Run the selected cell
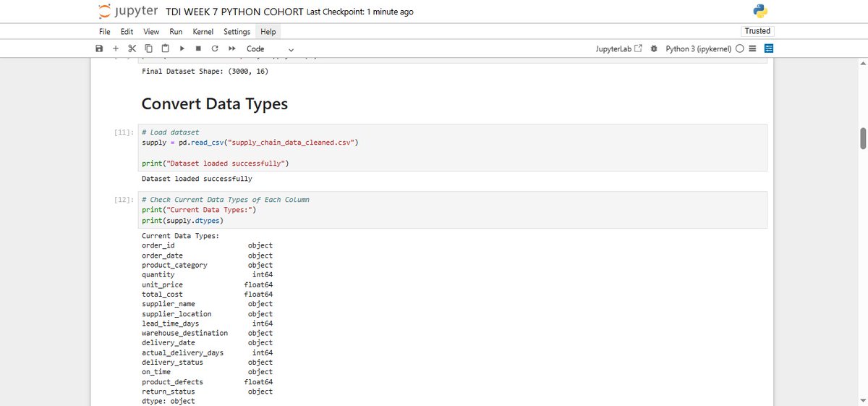Image resolution: width=868 pixels, height=406 pixels. pos(182,48)
